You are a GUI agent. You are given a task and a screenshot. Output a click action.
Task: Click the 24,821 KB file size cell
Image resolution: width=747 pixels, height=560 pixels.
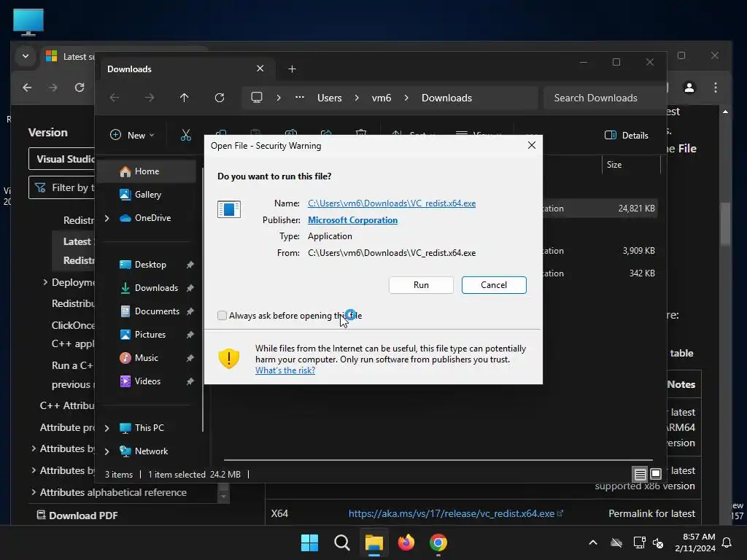[x=636, y=208]
